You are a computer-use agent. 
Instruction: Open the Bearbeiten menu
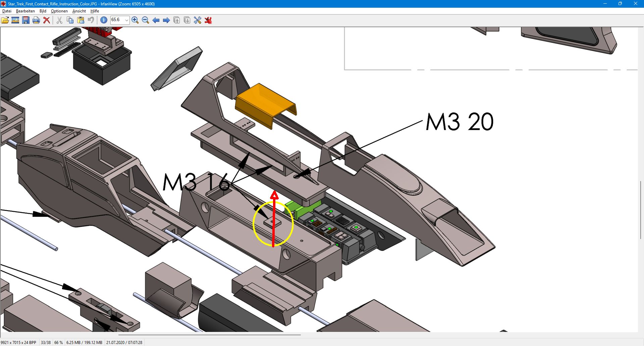pyautogui.click(x=25, y=11)
